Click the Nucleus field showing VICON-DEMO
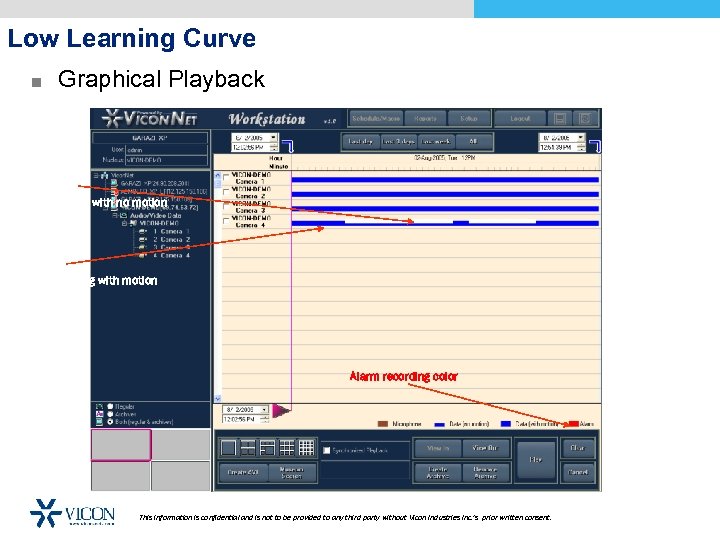 [x=166, y=160]
